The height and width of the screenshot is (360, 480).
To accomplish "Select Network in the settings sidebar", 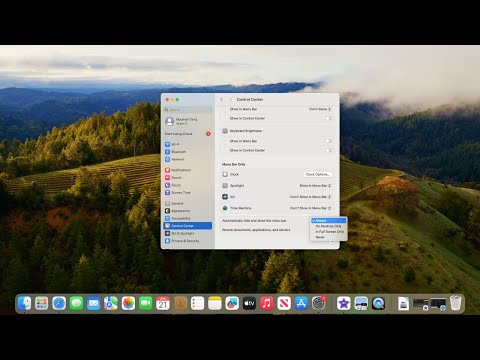I will click(x=188, y=159).
